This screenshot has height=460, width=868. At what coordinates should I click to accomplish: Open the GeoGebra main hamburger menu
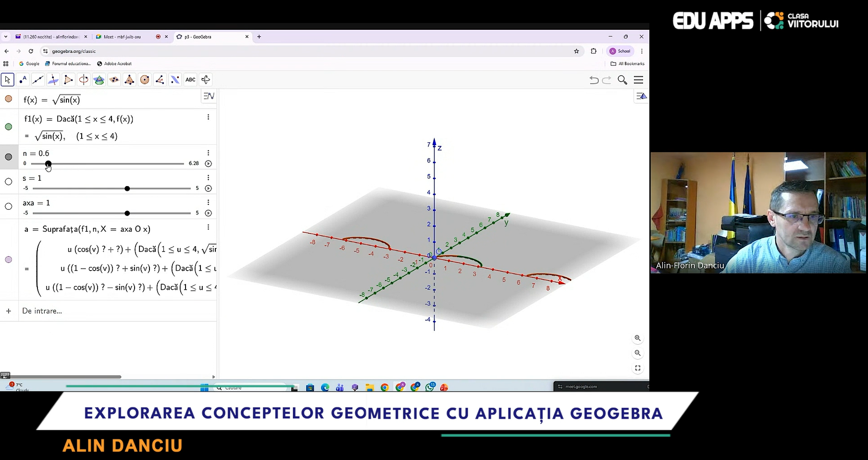point(638,80)
